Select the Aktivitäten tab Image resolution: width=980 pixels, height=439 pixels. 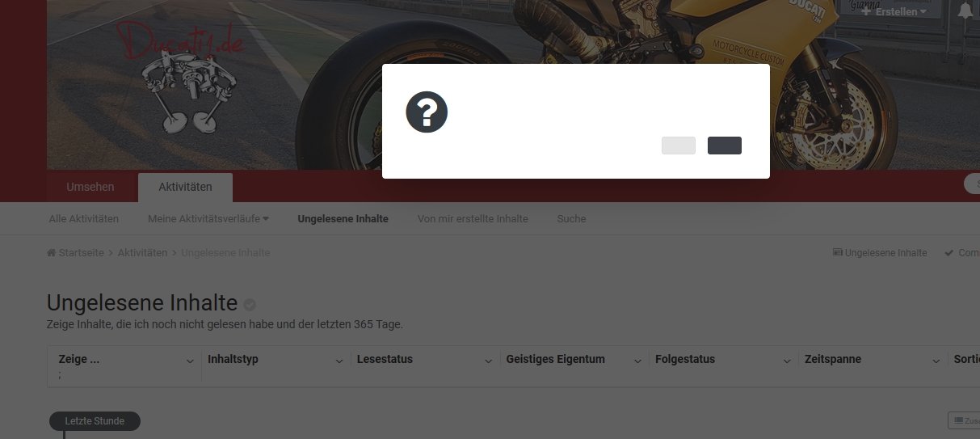(185, 187)
